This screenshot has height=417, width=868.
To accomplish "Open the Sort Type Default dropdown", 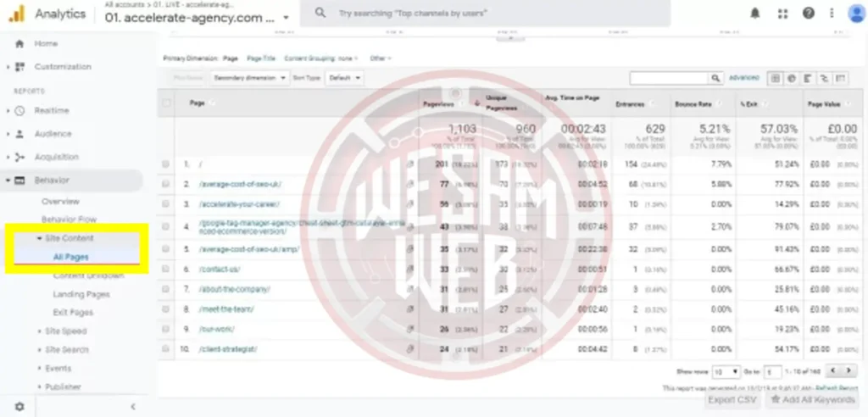I will tap(344, 77).
